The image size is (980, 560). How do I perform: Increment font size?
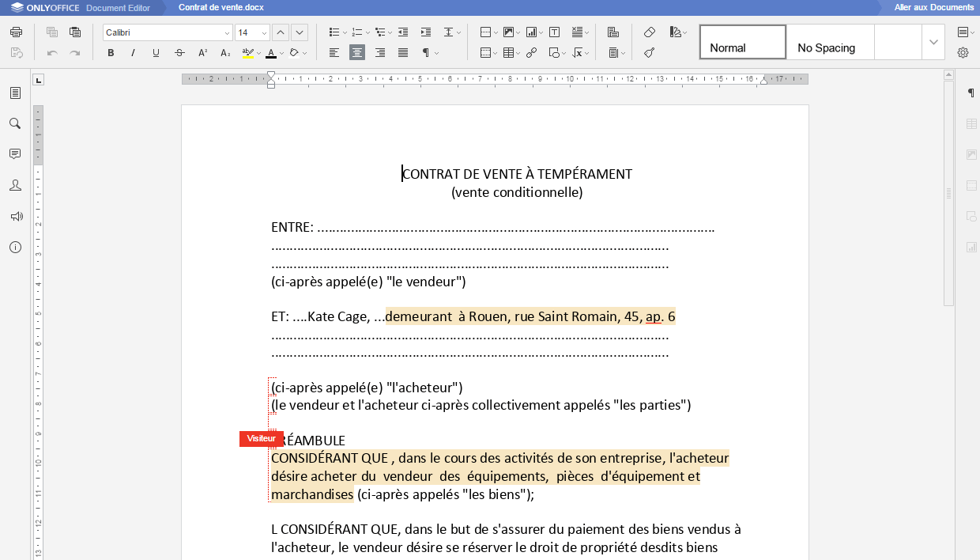point(281,32)
